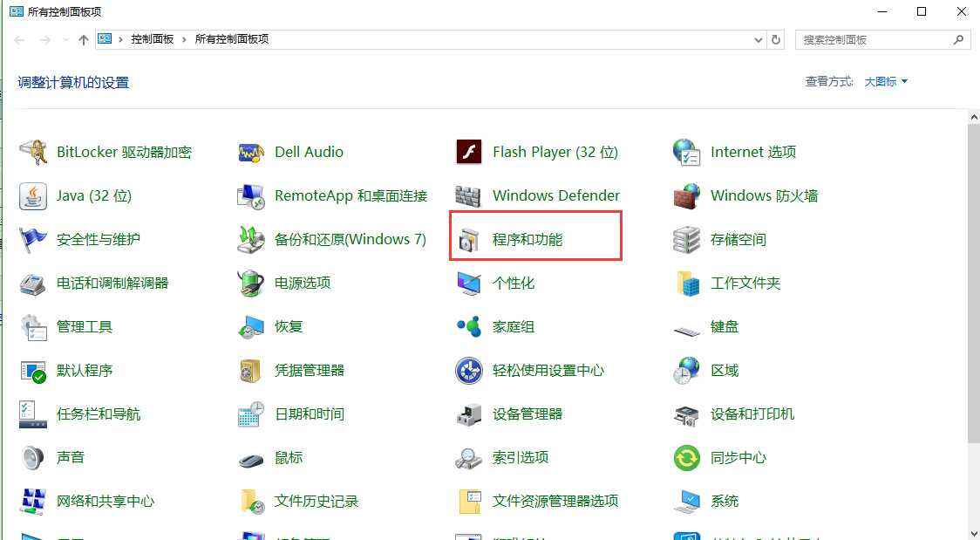980x540 pixels.
Task: Click the 设备和打印机 label text
Action: pyautogui.click(x=752, y=414)
